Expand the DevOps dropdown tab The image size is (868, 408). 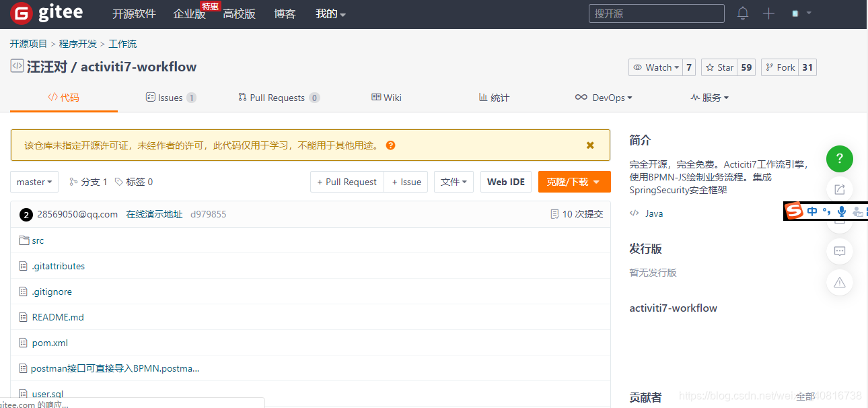[604, 98]
